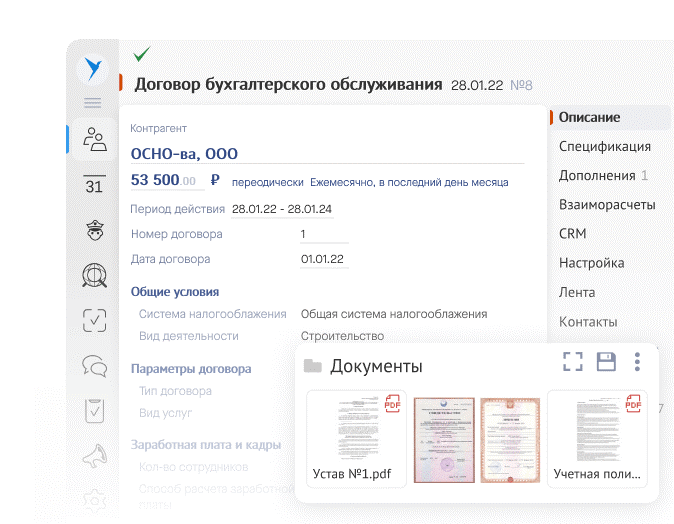The width and height of the screenshot is (674, 524).
Task: Click the contract number field with 1
Action: pos(324,234)
